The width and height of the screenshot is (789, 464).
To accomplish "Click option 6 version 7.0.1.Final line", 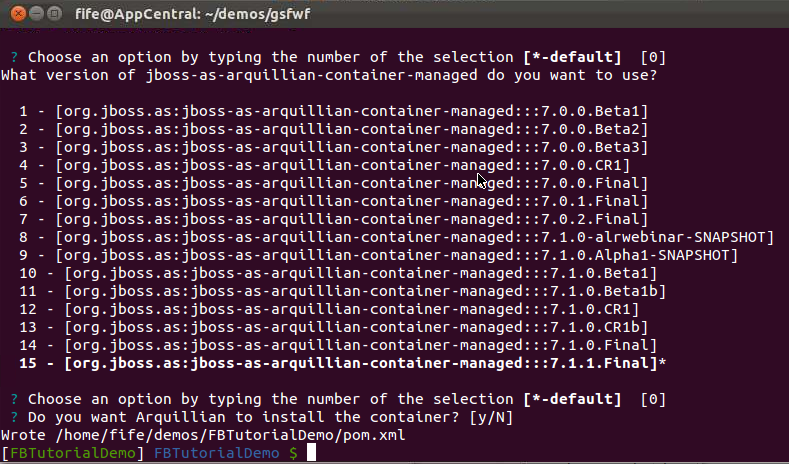I will pos(334,201).
